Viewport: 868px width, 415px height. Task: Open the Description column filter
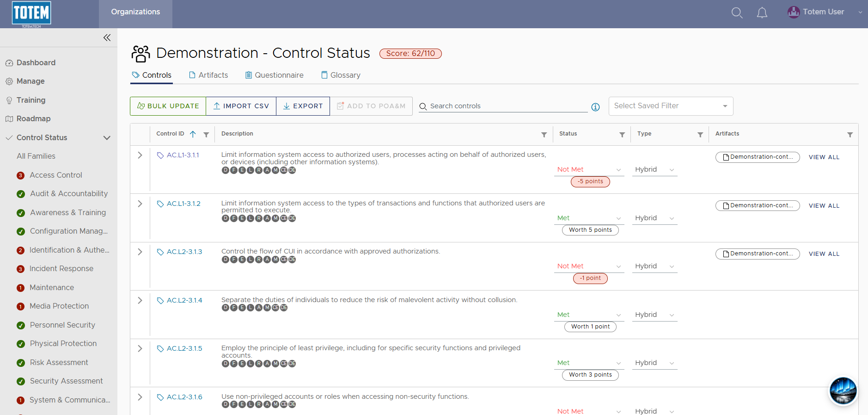pyautogui.click(x=544, y=135)
